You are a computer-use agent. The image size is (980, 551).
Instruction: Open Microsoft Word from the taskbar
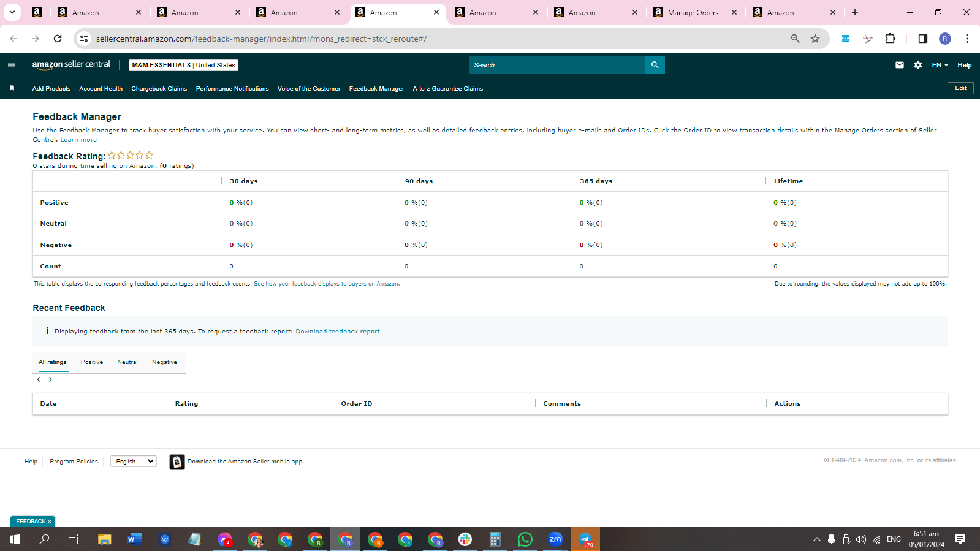pos(134,539)
